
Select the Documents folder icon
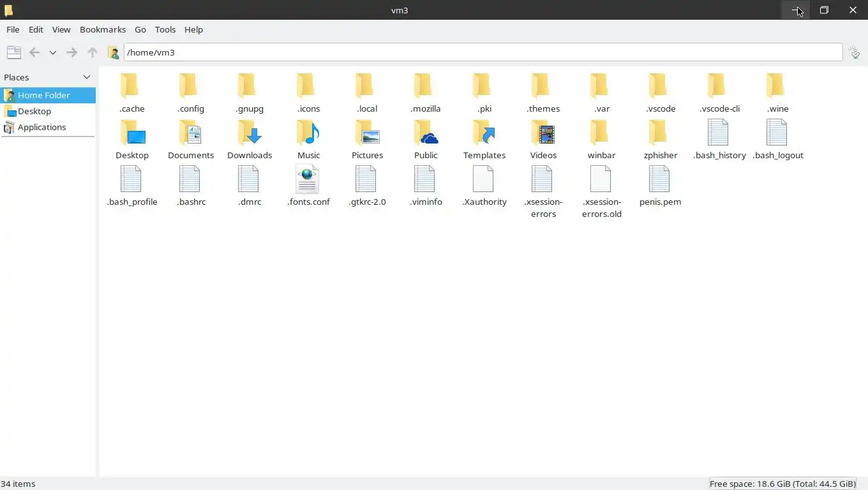pyautogui.click(x=191, y=133)
